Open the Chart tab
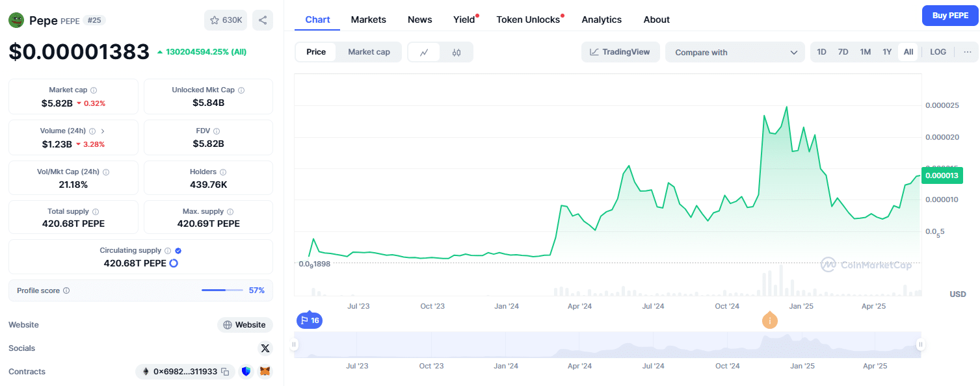 point(317,19)
